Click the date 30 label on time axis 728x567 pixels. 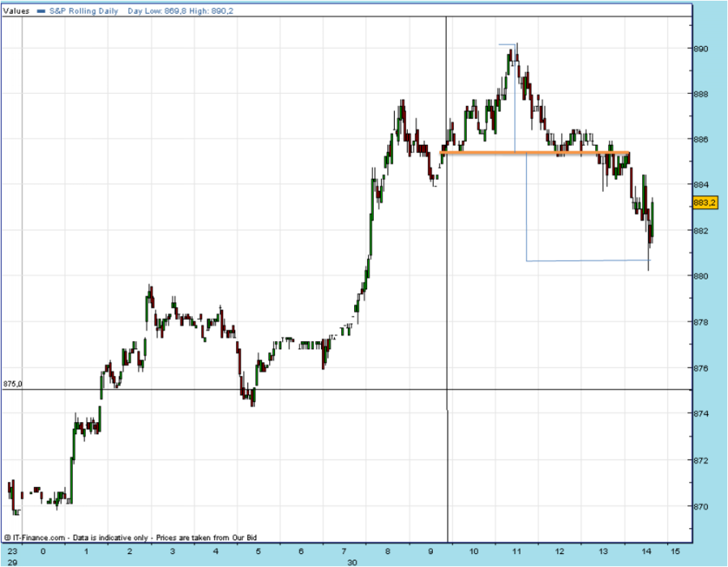[352, 562]
